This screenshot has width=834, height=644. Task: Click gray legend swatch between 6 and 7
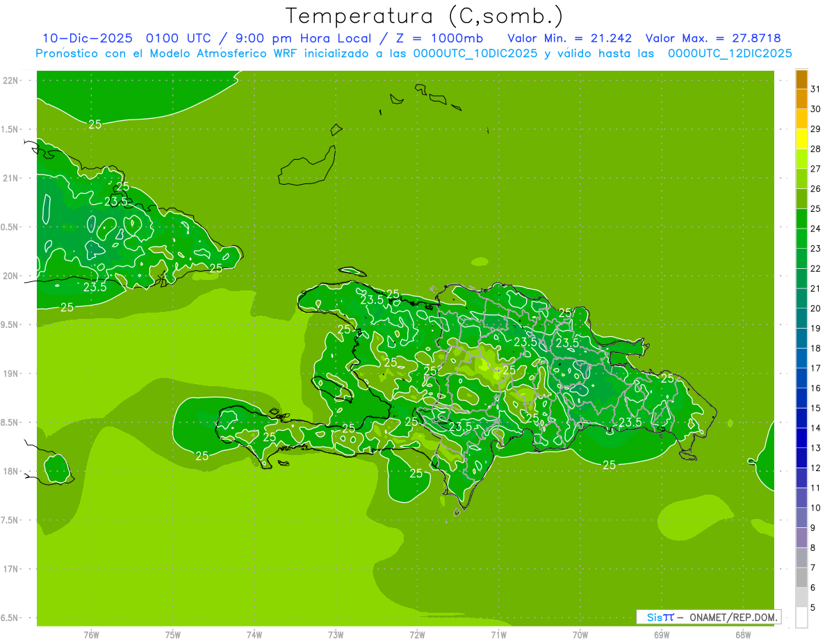(801, 577)
